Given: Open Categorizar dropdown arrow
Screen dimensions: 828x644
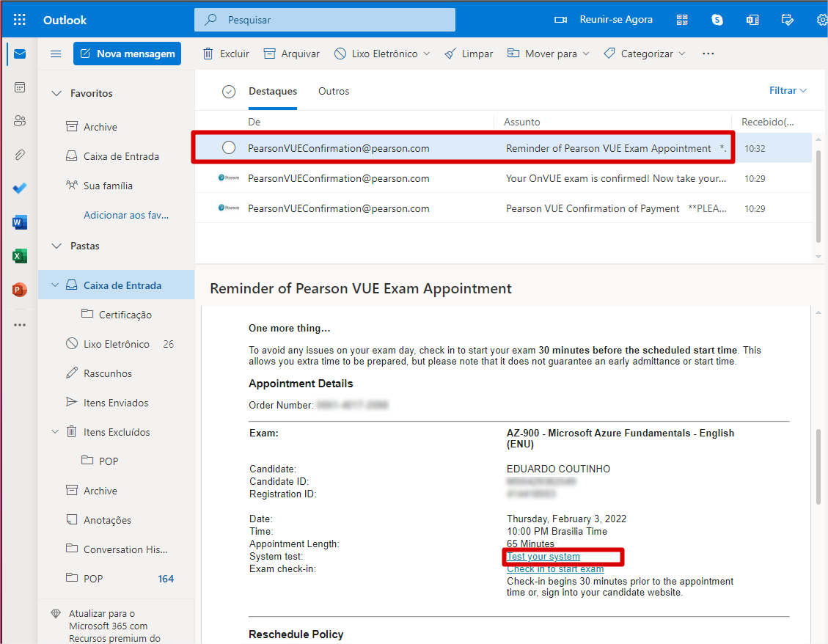Looking at the screenshot, I should pyautogui.click(x=682, y=54).
